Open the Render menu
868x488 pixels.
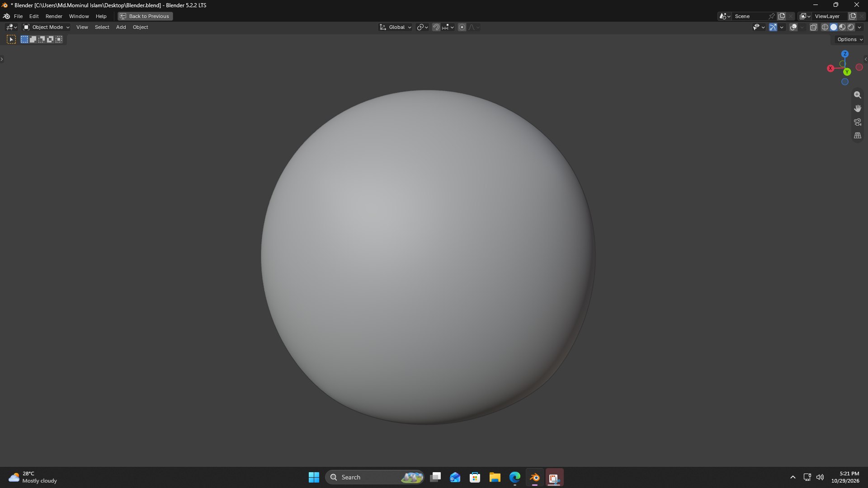(54, 16)
